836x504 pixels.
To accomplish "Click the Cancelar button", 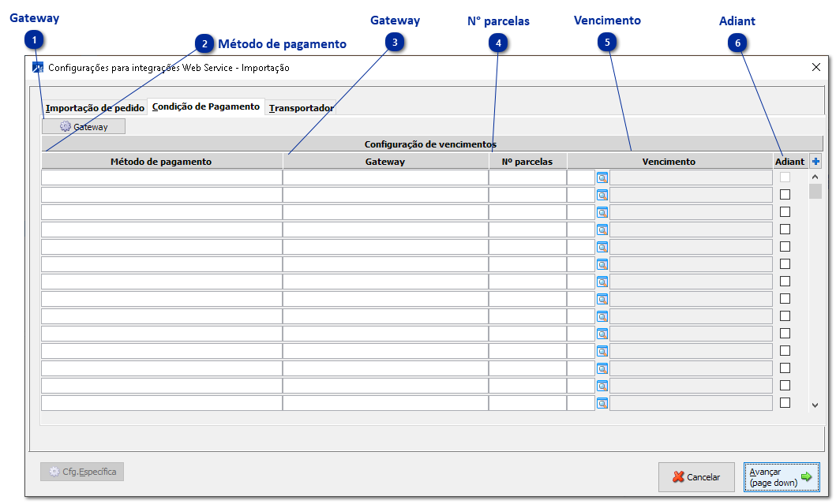I will 696,477.
